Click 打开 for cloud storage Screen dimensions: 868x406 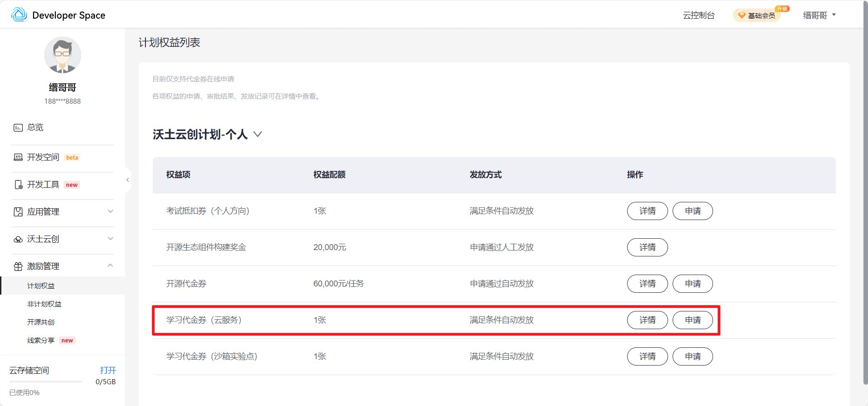pyautogui.click(x=108, y=370)
